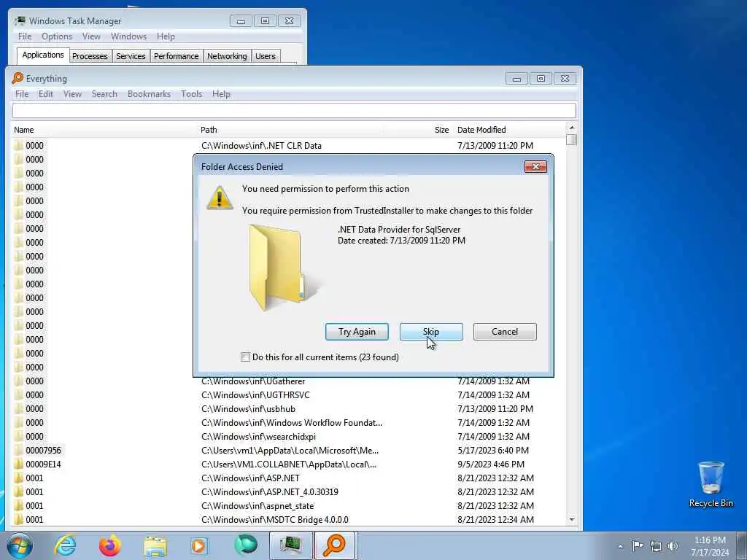Screen dimensions: 747x560
Task: Open Windows Explorer from the taskbar
Action: (155, 545)
